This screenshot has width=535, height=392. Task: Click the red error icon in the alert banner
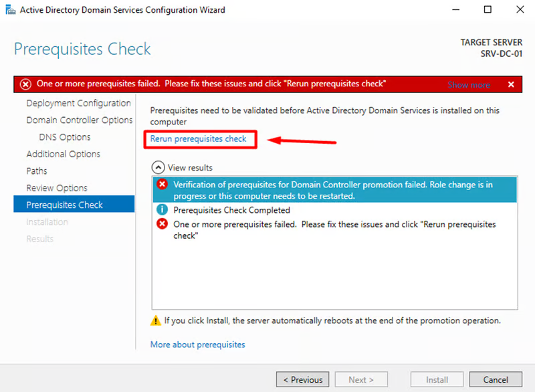tap(26, 84)
